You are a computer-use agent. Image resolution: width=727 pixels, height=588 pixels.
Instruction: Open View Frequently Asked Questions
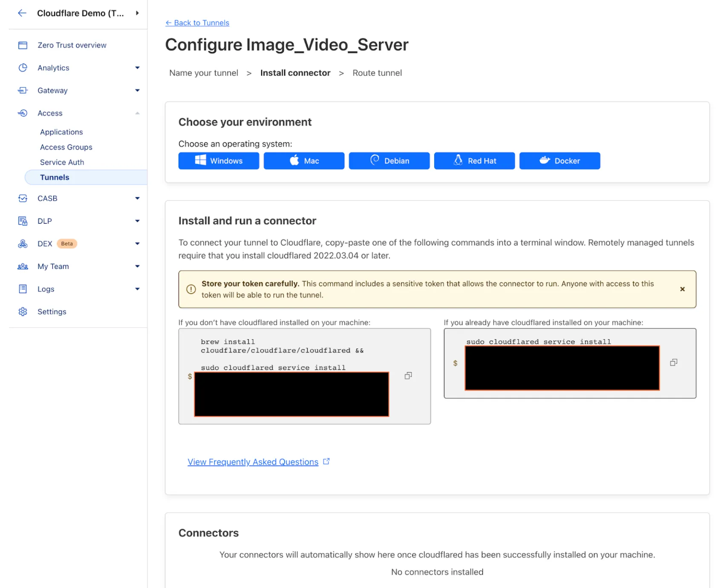[252, 461]
